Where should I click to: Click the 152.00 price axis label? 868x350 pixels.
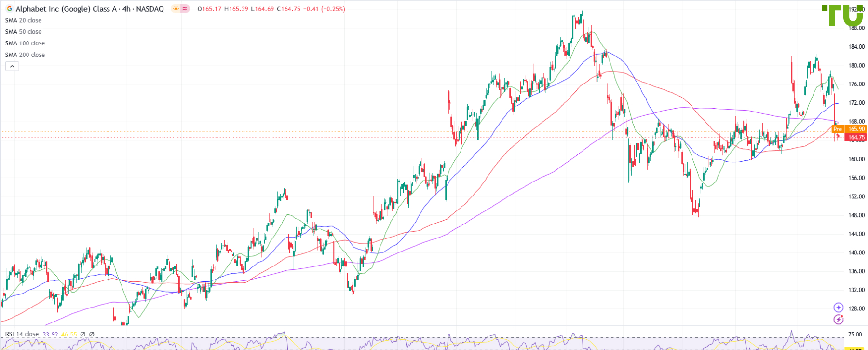[x=856, y=196]
